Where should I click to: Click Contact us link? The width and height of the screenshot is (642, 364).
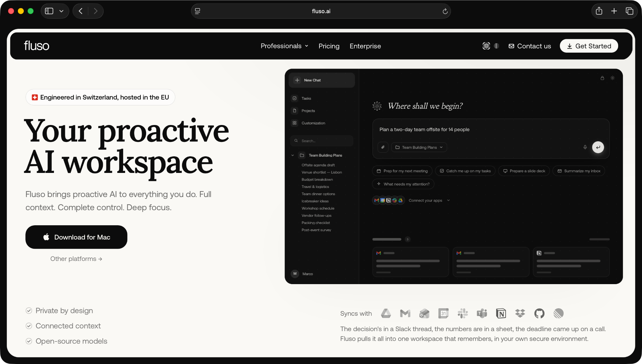tap(530, 46)
